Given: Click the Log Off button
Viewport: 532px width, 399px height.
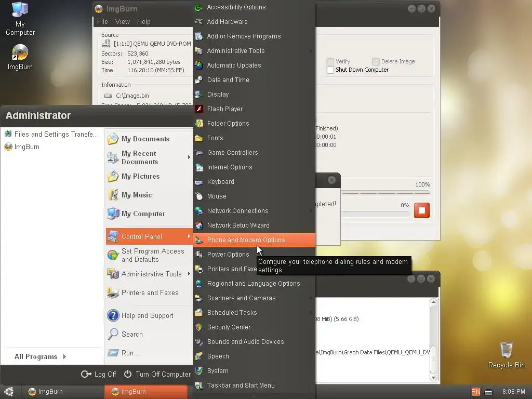Looking at the screenshot, I should click(x=99, y=374).
